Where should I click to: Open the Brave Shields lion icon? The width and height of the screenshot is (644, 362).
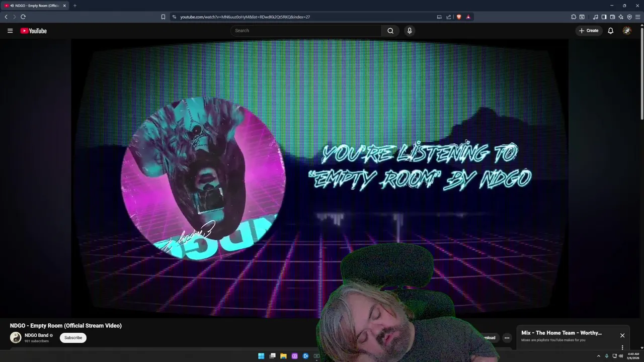click(459, 17)
